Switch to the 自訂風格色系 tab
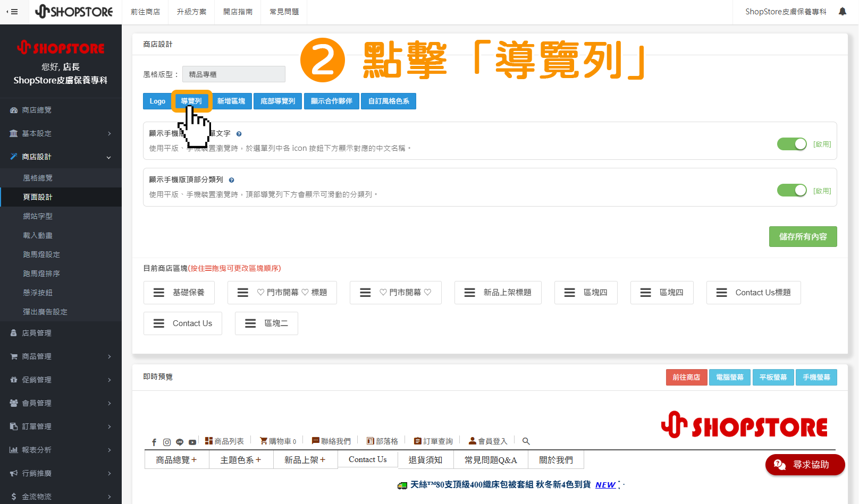The height and width of the screenshot is (504, 859). point(389,101)
